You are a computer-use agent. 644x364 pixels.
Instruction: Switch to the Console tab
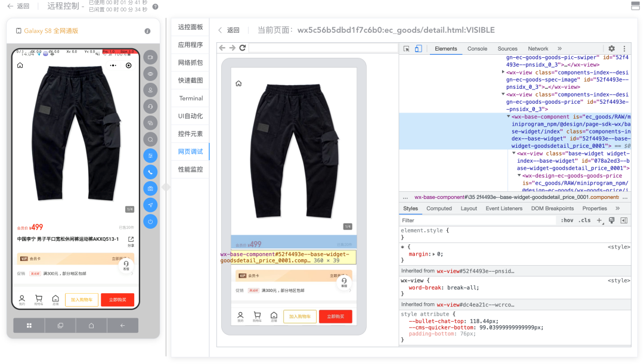[x=477, y=48]
